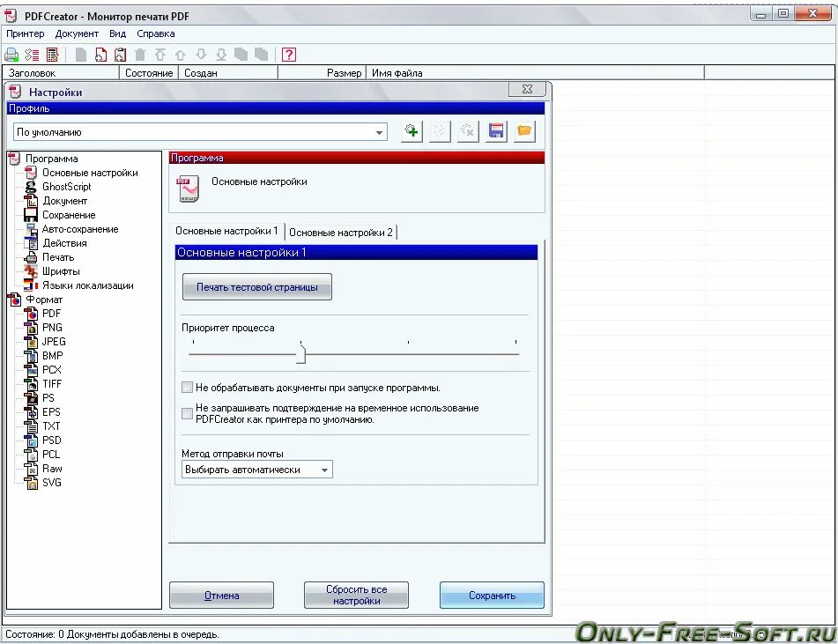
Task: Select the Документ tree item
Action: pos(64,201)
